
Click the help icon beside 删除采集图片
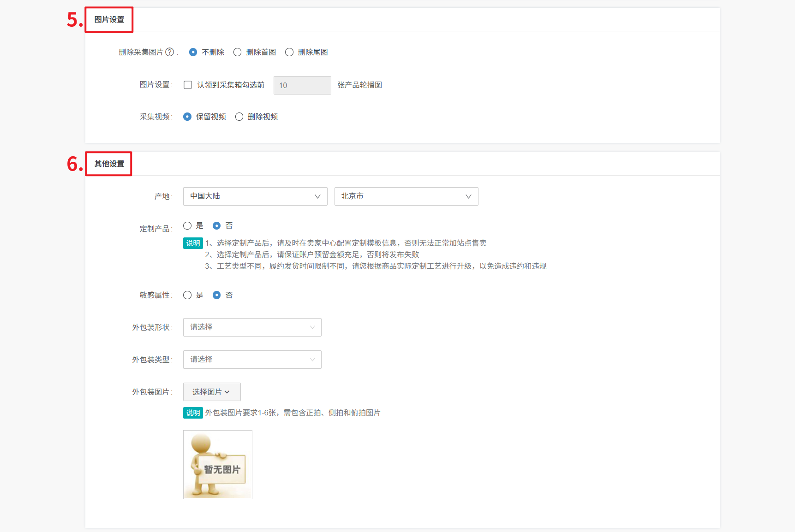[x=170, y=52]
